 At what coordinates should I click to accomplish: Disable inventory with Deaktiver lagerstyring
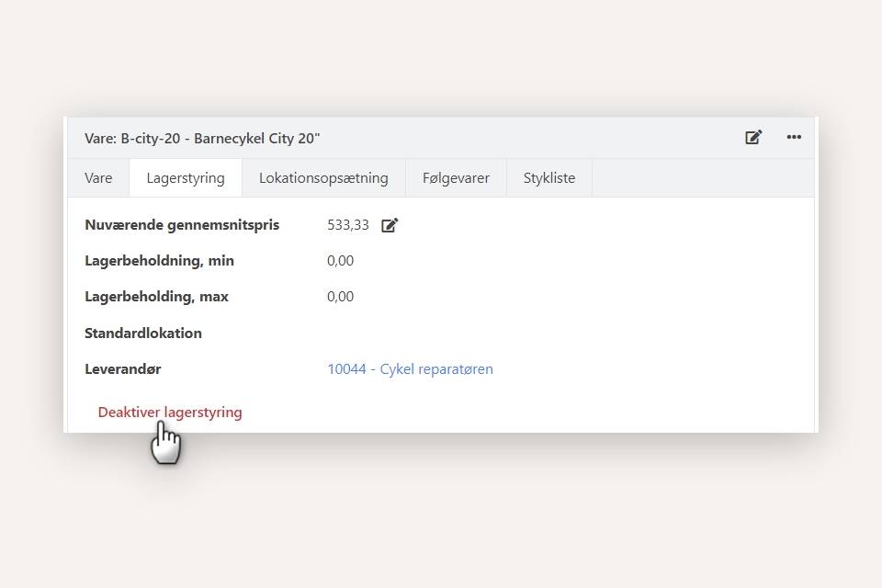tap(170, 412)
